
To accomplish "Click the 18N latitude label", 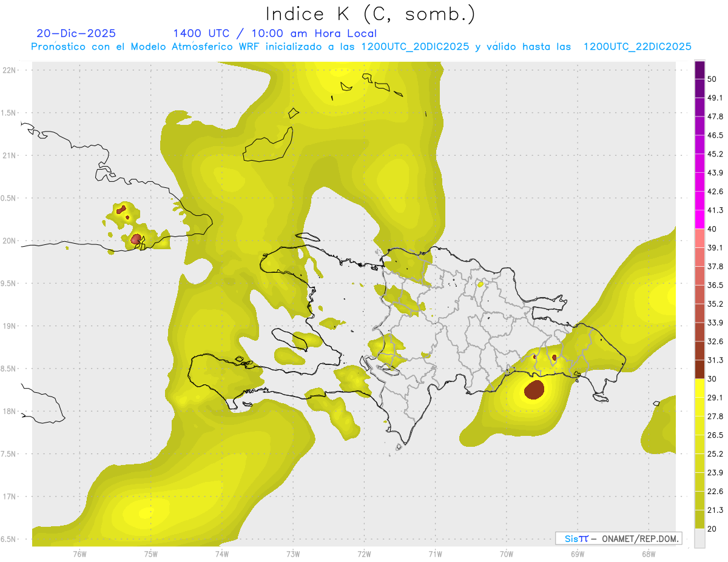I will (9, 411).
